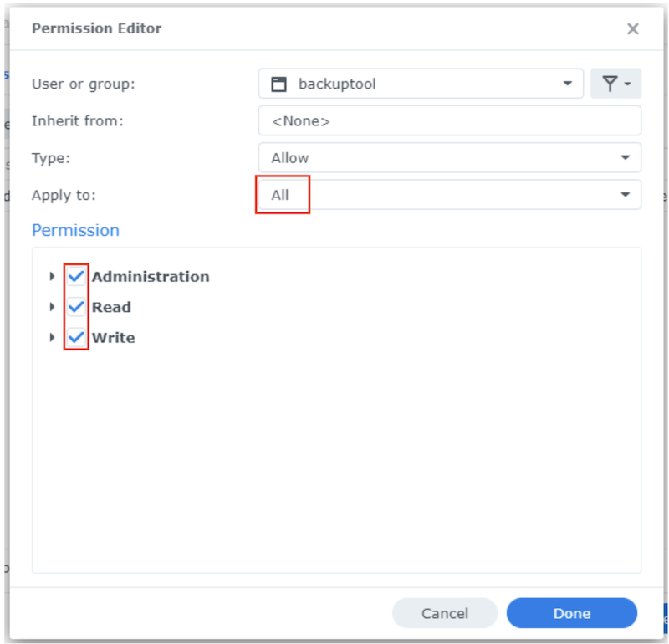Expand the Read permission group

[52, 307]
